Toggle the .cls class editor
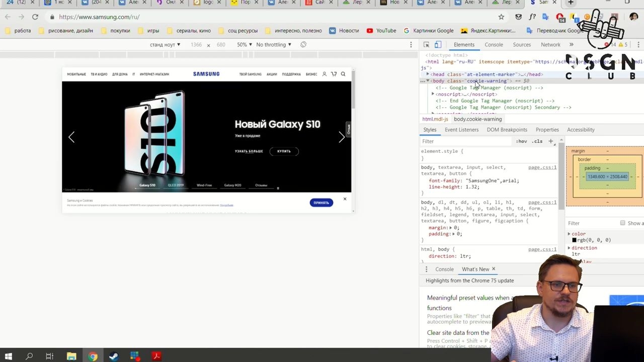The image size is (644, 362). (x=537, y=141)
